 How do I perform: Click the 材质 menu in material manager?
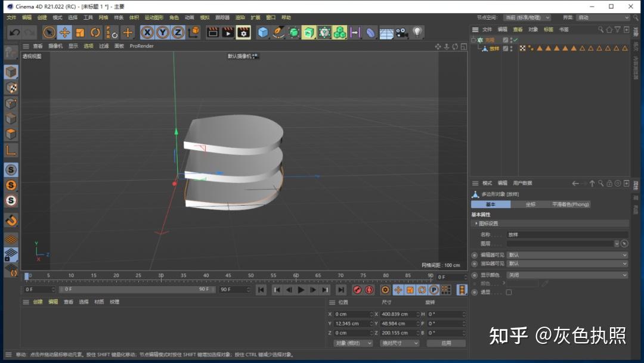99,302
